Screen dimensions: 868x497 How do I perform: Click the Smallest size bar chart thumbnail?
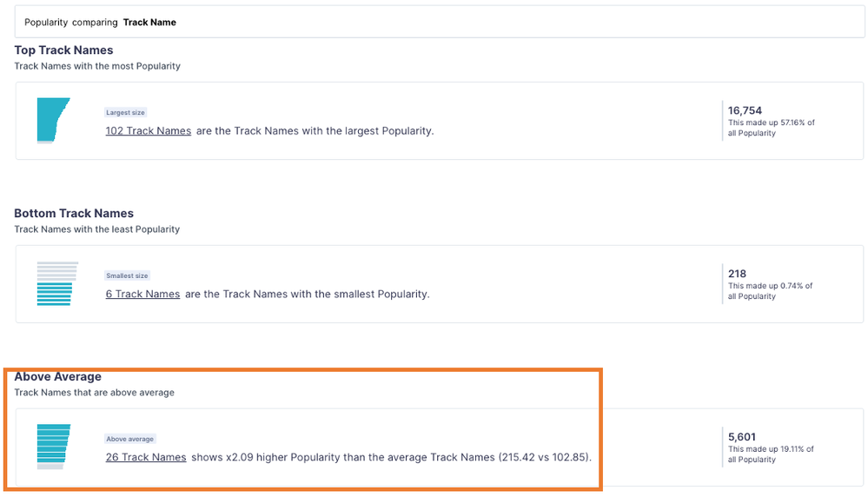click(x=57, y=284)
